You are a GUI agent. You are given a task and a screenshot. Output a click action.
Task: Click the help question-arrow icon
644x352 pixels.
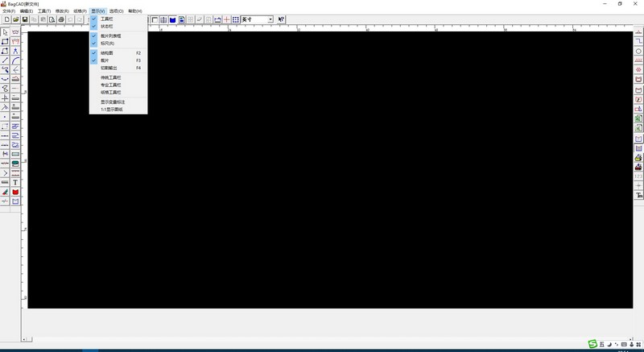tap(282, 19)
